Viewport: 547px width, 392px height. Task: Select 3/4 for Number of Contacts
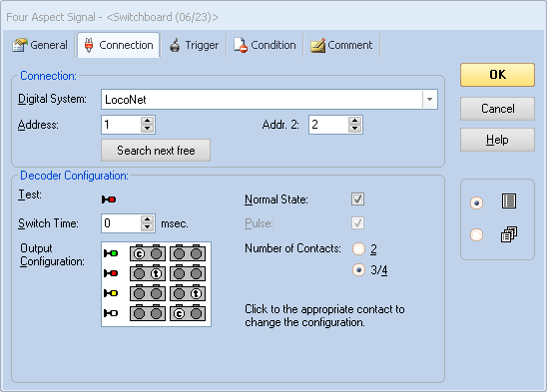358,270
